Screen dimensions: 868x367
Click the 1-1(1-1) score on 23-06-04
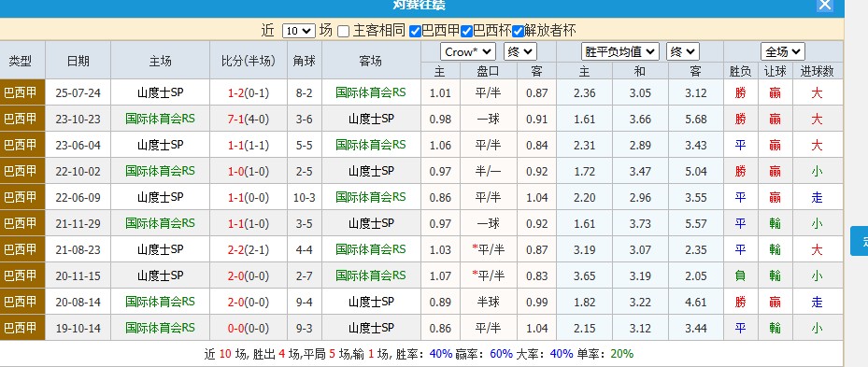(x=248, y=145)
